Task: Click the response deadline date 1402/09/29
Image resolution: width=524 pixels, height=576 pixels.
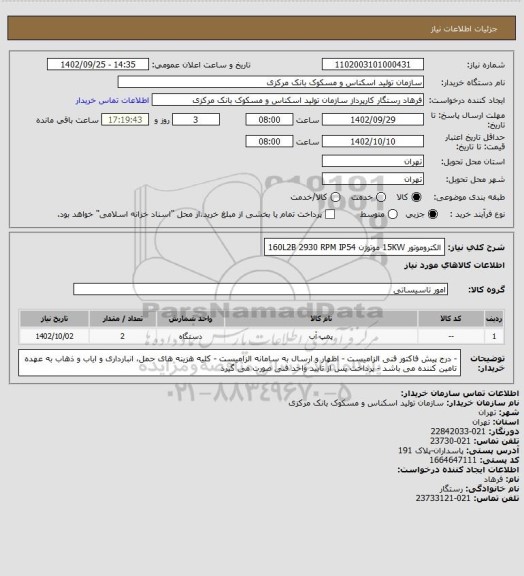Action: (x=373, y=120)
